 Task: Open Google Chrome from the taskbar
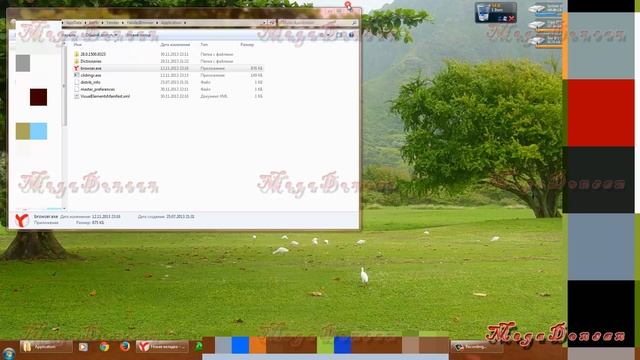104,347
